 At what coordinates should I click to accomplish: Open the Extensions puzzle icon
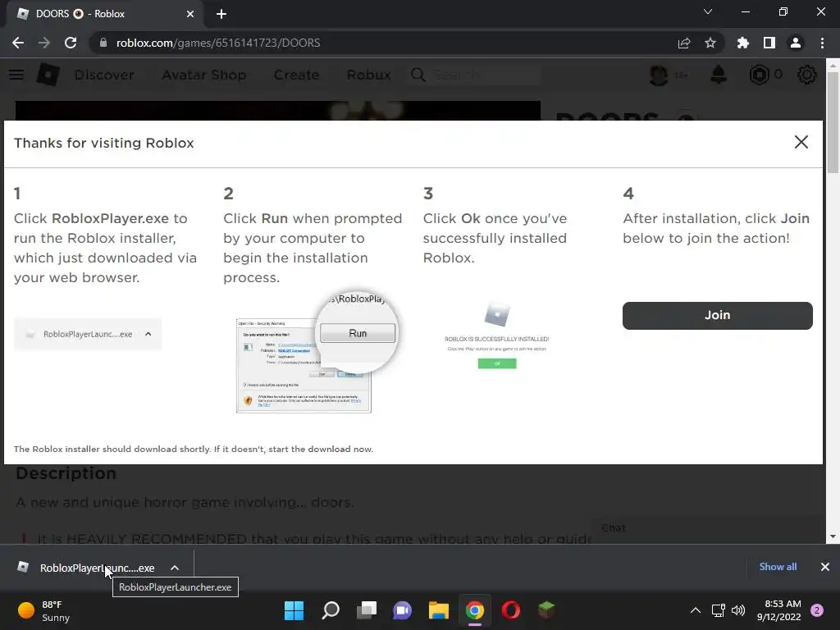click(743, 43)
